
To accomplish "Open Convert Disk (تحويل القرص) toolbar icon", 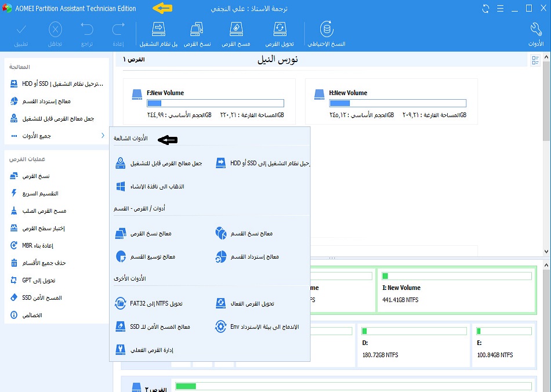I will click(280, 30).
